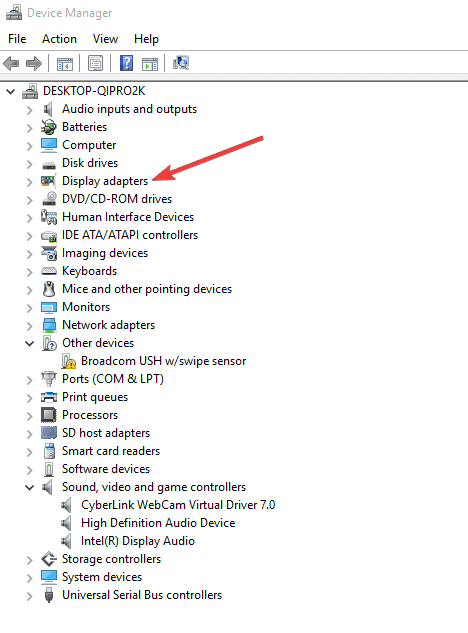The width and height of the screenshot is (468, 633).
Task: Collapse Sound, video and game controllers
Action: [29, 487]
